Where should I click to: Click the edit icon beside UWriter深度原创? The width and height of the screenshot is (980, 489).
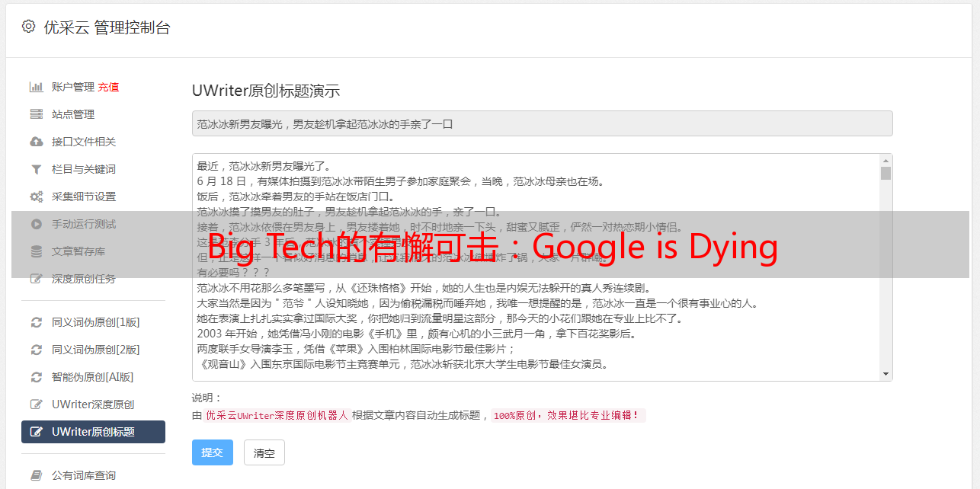click(x=36, y=404)
